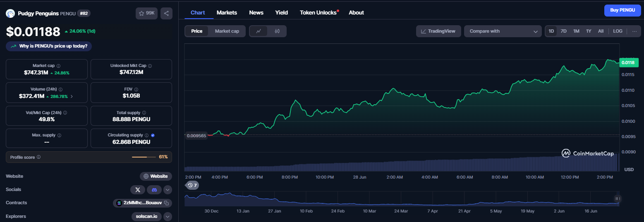Add PENGU to watchlist via star button

click(146, 13)
